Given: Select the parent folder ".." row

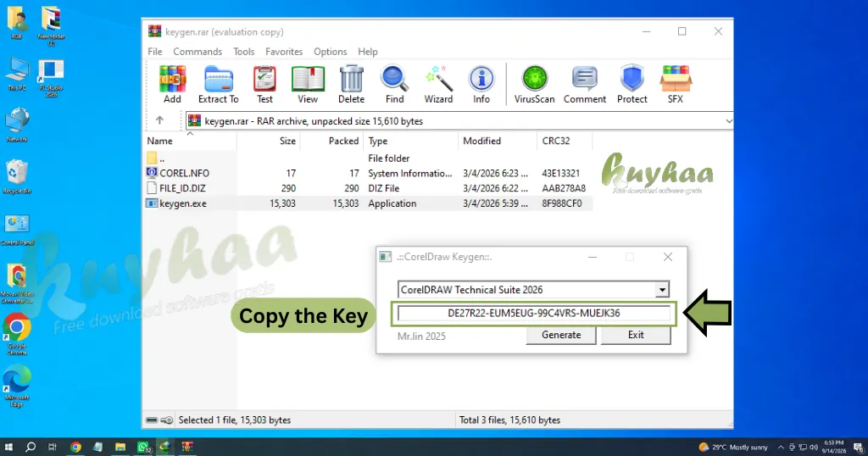Looking at the screenshot, I should (x=368, y=158).
